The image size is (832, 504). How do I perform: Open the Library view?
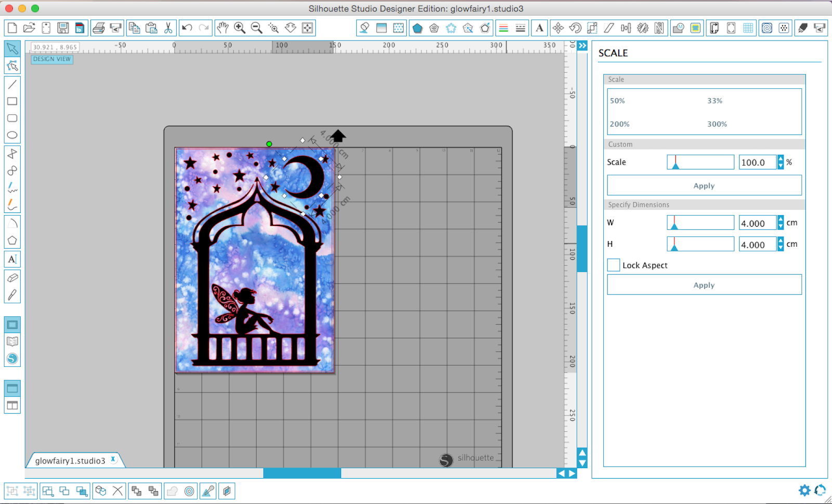click(x=12, y=341)
